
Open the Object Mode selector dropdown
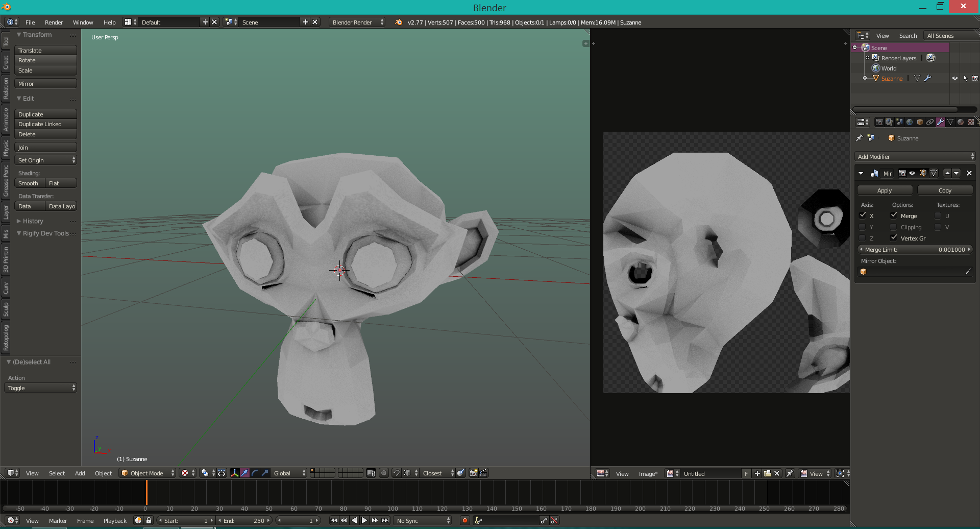point(147,473)
